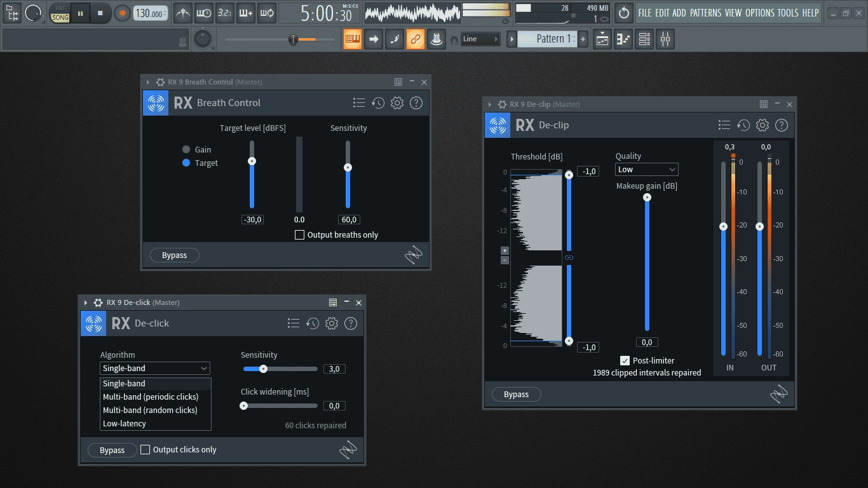
Task: Open the PATTERNS menu
Action: (x=705, y=13)
